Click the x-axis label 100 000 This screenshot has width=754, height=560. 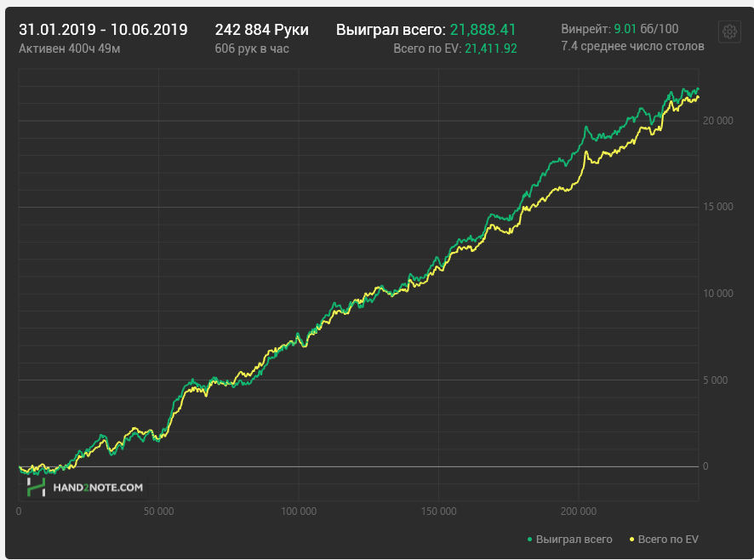[x=299, y=511]
